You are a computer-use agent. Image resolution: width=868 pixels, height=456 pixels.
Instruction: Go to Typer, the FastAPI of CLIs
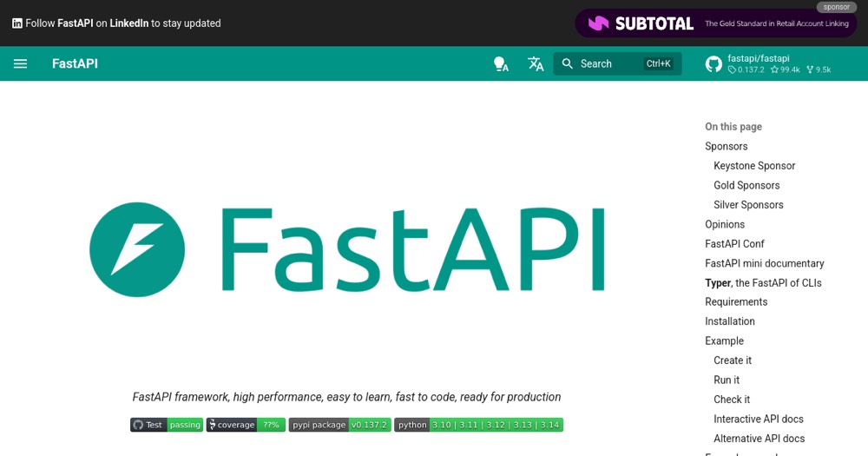click(763, 282)
